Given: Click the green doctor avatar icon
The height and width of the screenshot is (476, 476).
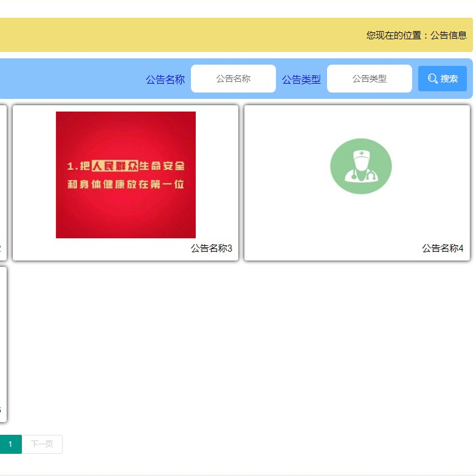Looking at the screenshot, I should click(361, 166).
